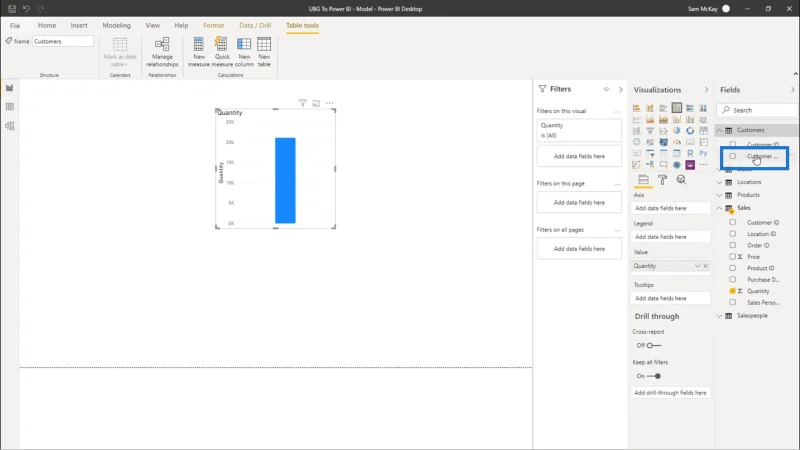
Task: Choose the Area chart visualization
Action: coord(650,119)
